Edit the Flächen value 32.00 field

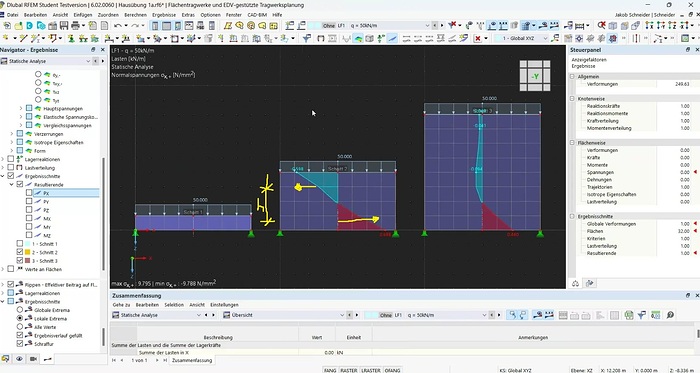click(x=674, y=231)
